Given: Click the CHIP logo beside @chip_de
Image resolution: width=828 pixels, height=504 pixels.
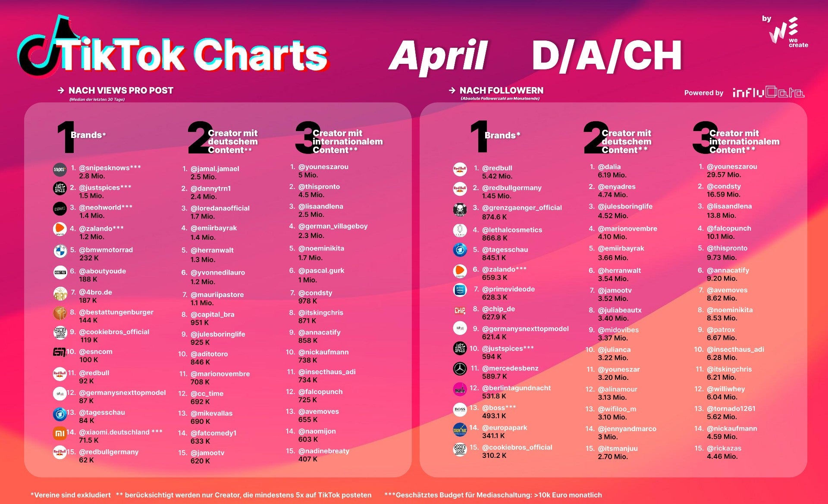Looking at the screenshot, I should click(x=460, y=310).
